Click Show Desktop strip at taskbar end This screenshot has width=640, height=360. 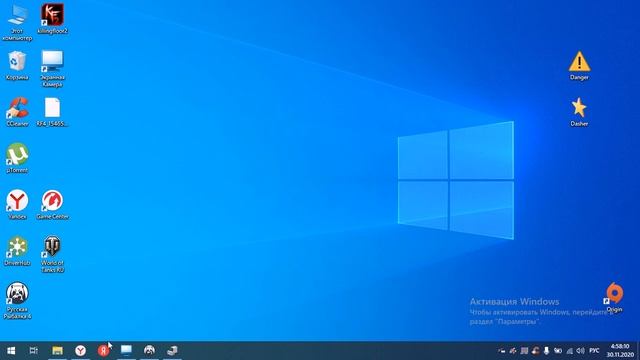point(638,351)
